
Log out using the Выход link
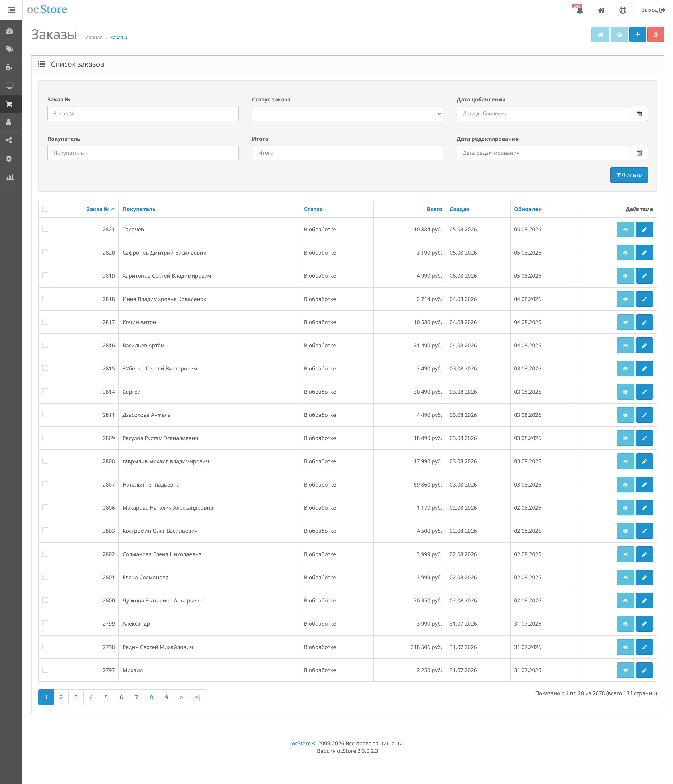pyautogui.click(x=653, y=10)
